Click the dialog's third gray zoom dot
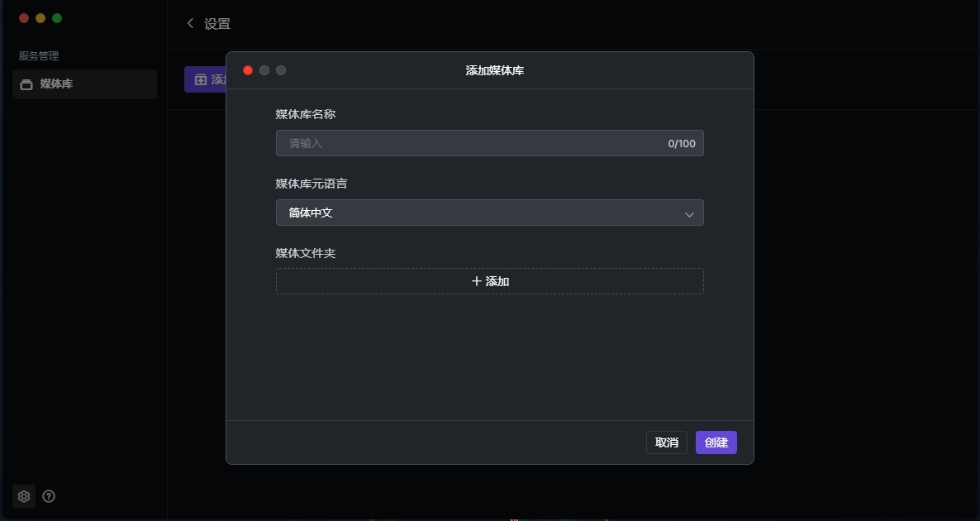This screenshot has height=521, width=980. (281, 70)
